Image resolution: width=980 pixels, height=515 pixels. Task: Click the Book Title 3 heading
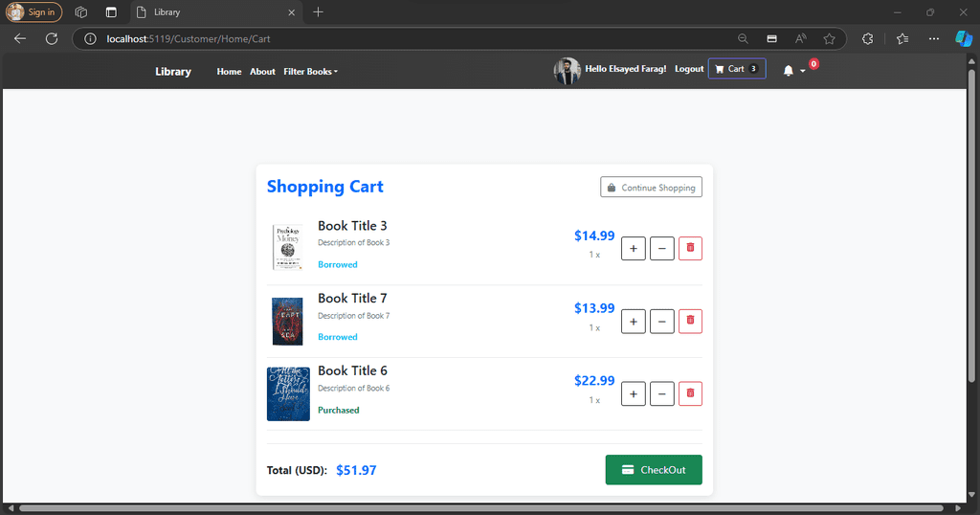tap(352, 226)
